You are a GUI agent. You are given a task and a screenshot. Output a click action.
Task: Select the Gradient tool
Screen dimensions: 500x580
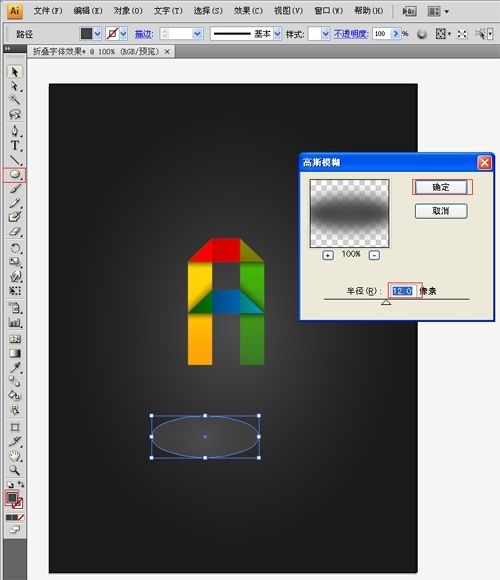pyautogui.click(x=14, y=353)
